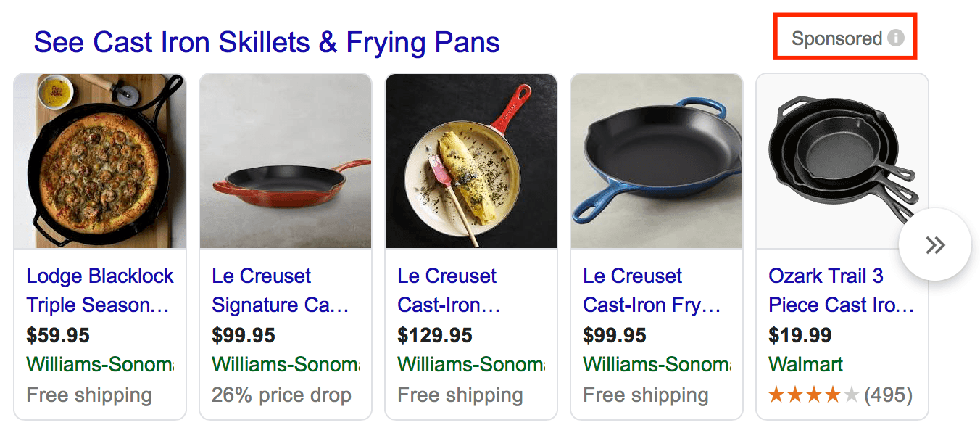Open Lodge Blacklock pizza skillet photo
The width and height of the screenshot is (980, 441).
tap(100, 161)
